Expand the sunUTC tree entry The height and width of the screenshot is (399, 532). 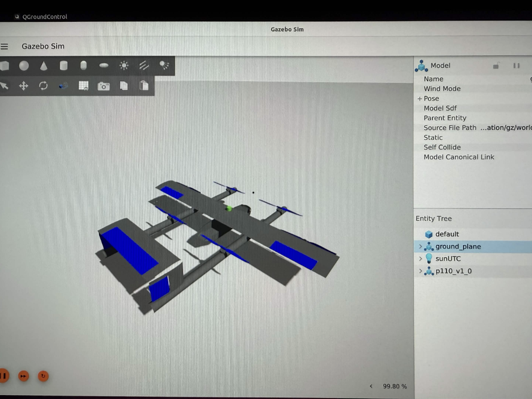420,259
